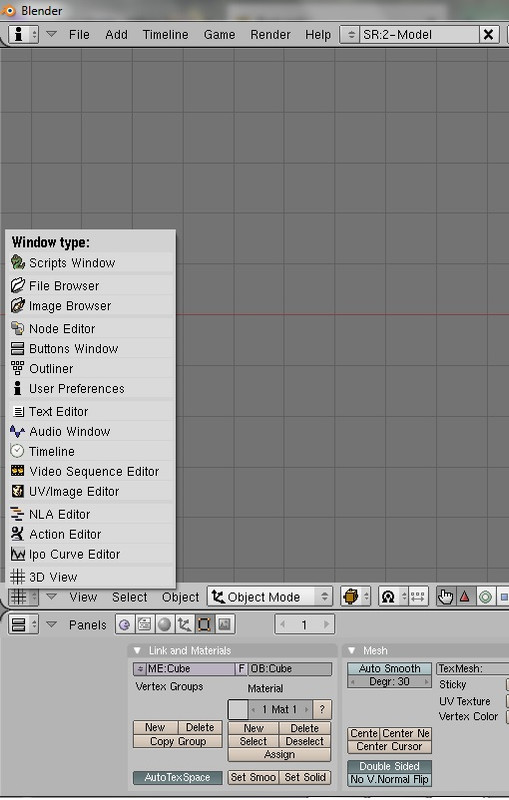This screenshot has width=509, height=800.
Task: Toggle Auto Smooth option
Action: (x=390, y=668)
